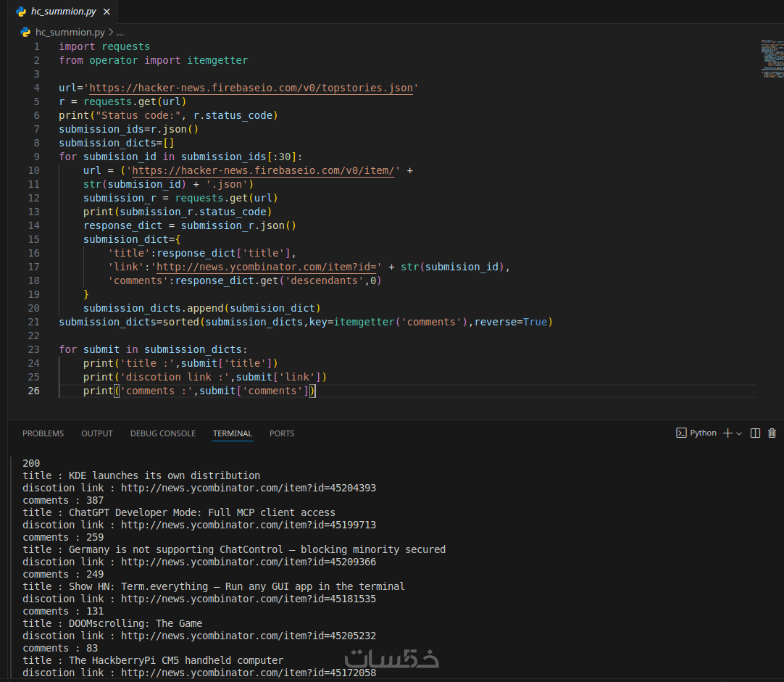Image resolution: width=784 pixels, height=682 pixels.
Task: Click 'response_dict = submission_r.json()' on line 14
Action: (x=190, y=226)
